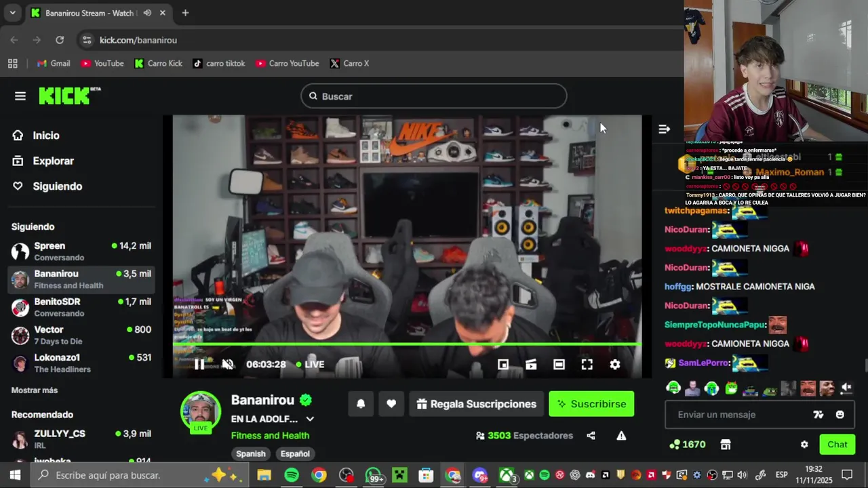This screenshot has width=868, height=488.
Task: Open the carro tiktok bookmark
Action: 219,63
